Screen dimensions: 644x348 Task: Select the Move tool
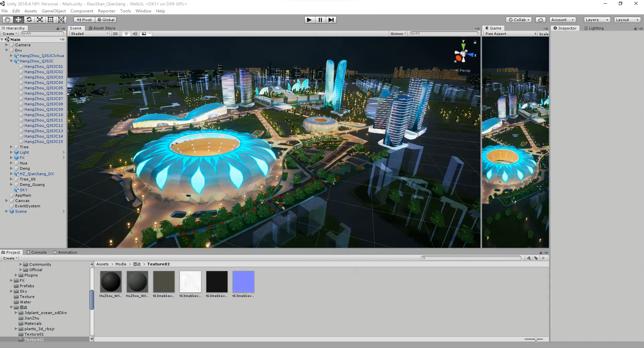pos(18,20)
